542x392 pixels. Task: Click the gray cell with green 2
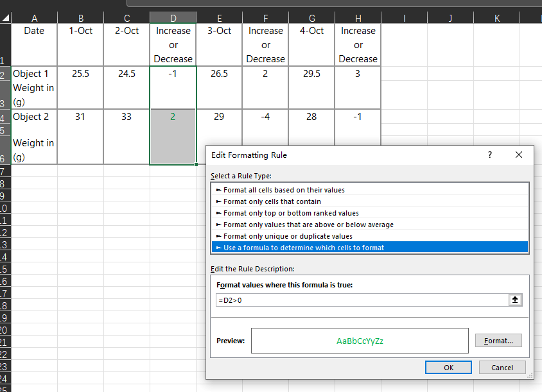[x=173, y=137]
